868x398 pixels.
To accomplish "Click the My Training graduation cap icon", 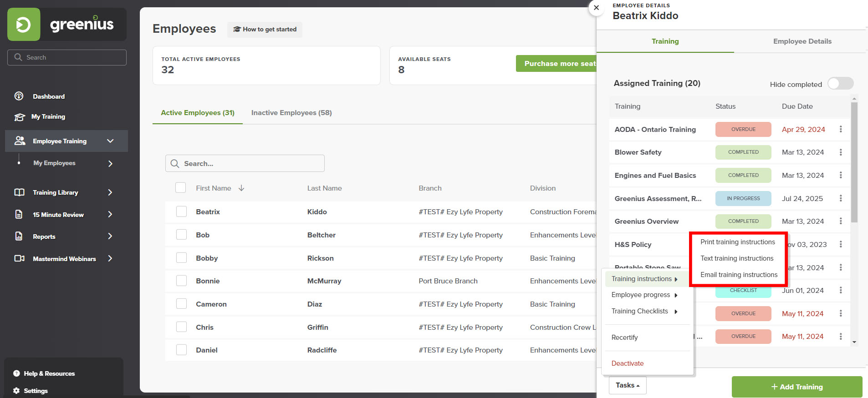I will 20,117.
